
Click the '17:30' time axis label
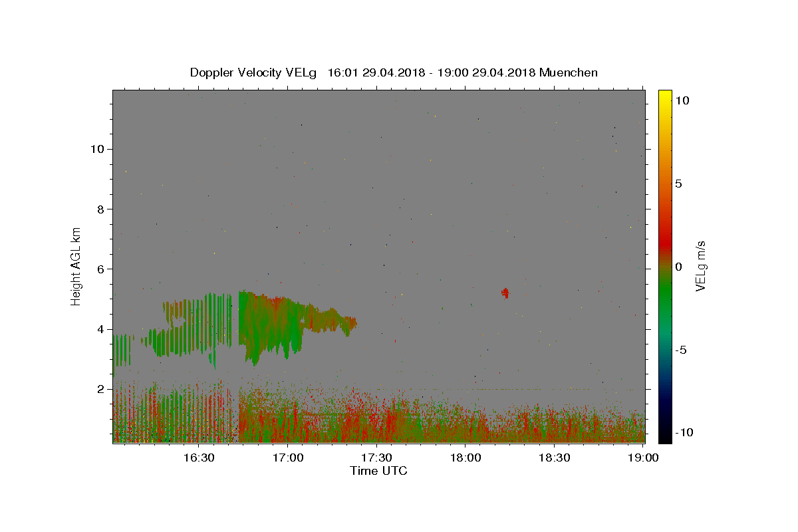(x=376, y=458)
